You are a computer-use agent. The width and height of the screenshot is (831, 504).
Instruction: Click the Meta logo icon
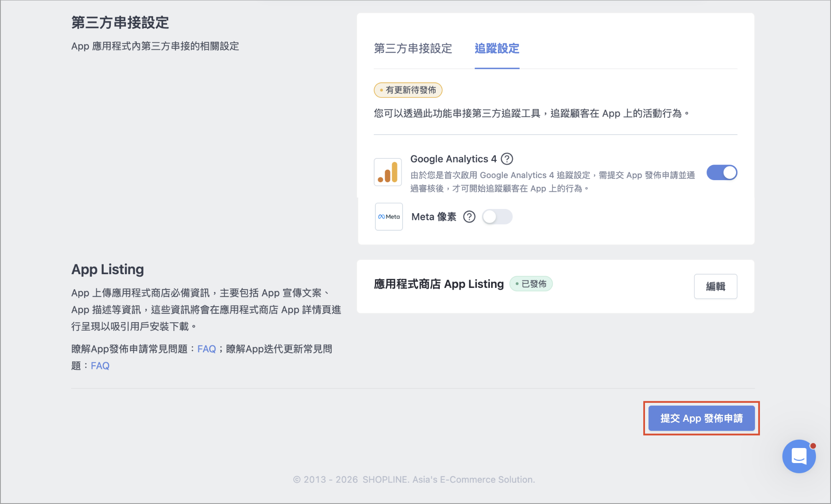[389, 217]
